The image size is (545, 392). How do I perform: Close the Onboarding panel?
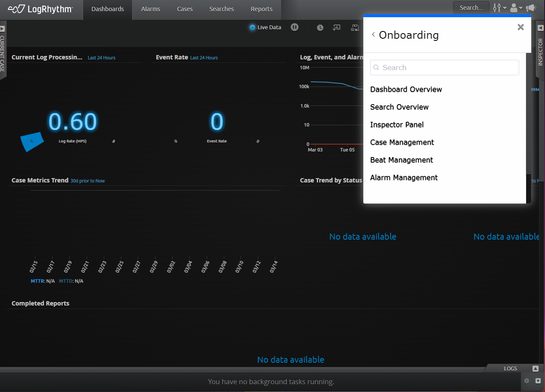point(520,27)
